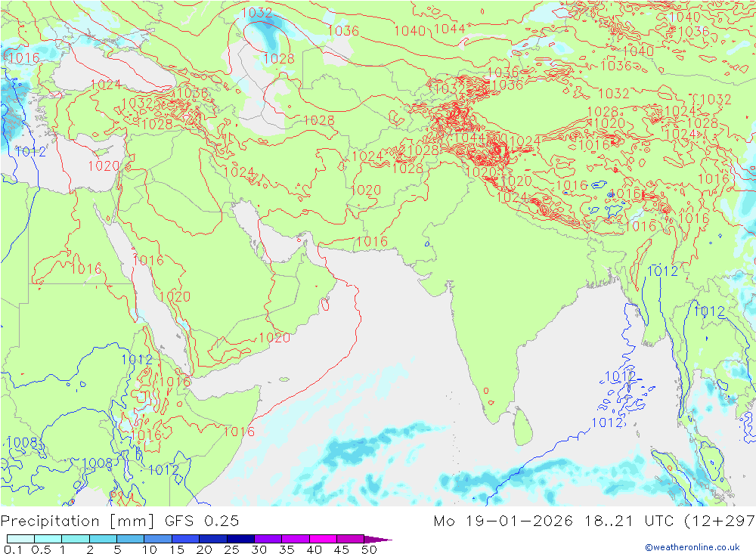
Task: Click the 1024 label over the Black Sea coast
Action: [106, 85]
